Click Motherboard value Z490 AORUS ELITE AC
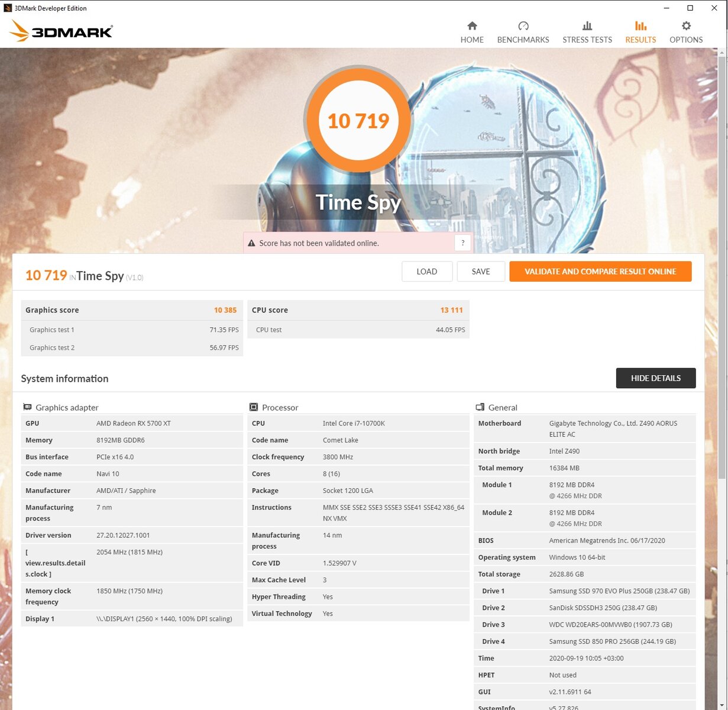This screenshot has width=728, height=710. 613,429
